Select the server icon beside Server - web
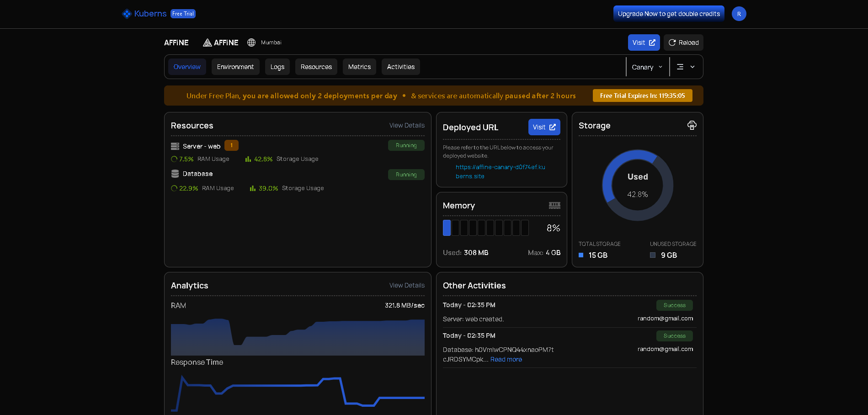The width and height of the screenshot is (868, 415). [175, 145]
